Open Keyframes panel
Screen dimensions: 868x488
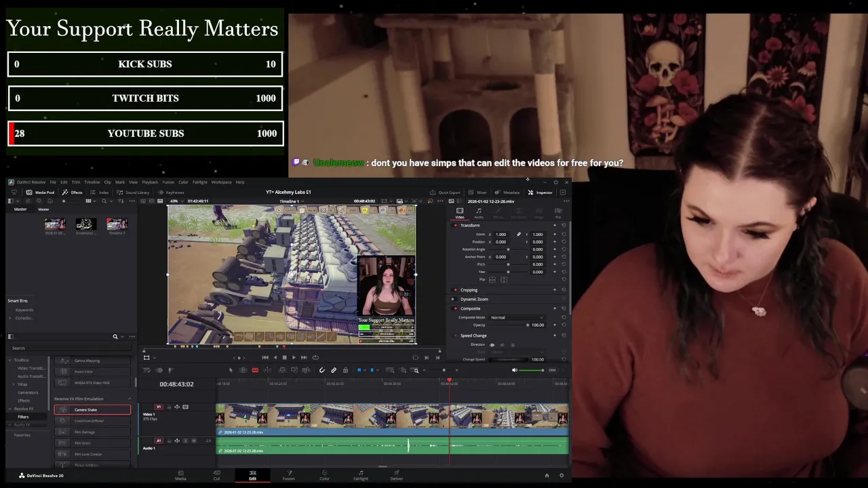tap(171, 192)
